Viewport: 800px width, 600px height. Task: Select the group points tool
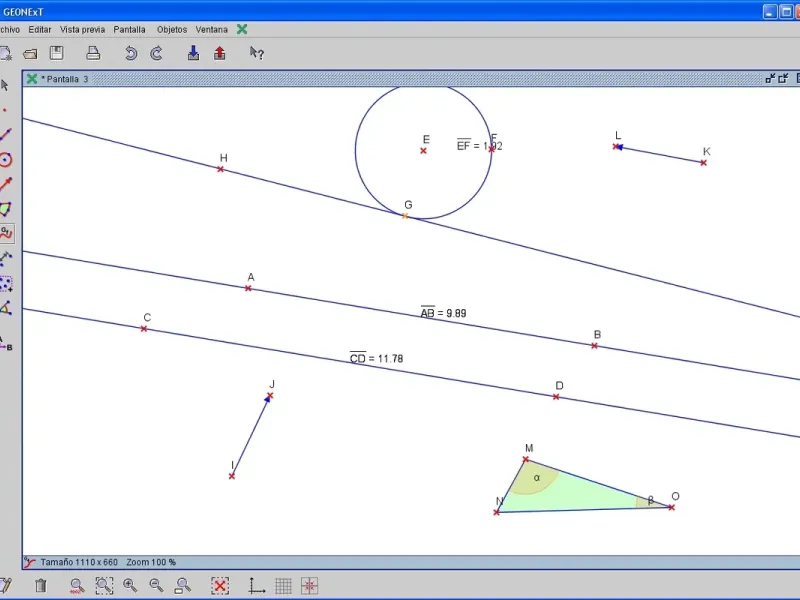(6, 284)
